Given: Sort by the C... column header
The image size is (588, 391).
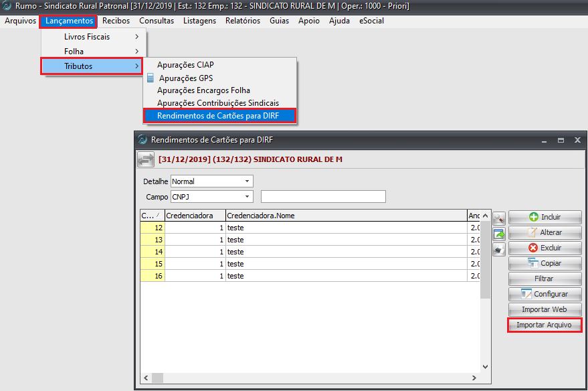Looking at the screenshot, I should pyautogui.click(x=153, y=216).
